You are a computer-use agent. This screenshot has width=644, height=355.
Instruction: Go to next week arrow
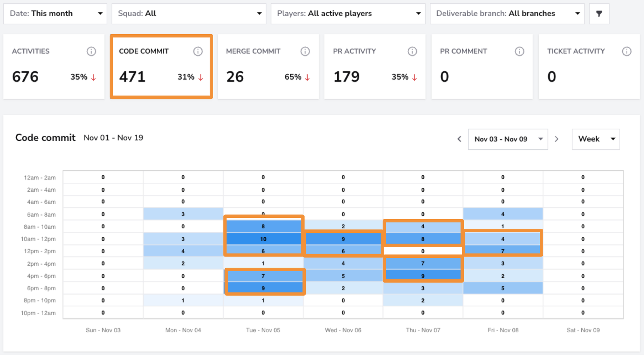pyautogui.click(x=557, y=139)
